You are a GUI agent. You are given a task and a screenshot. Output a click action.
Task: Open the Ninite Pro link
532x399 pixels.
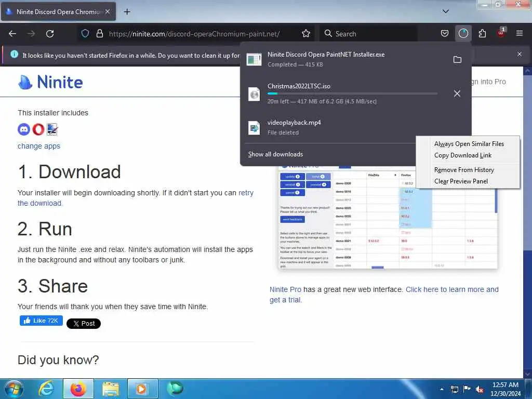(x=285, y=289)
